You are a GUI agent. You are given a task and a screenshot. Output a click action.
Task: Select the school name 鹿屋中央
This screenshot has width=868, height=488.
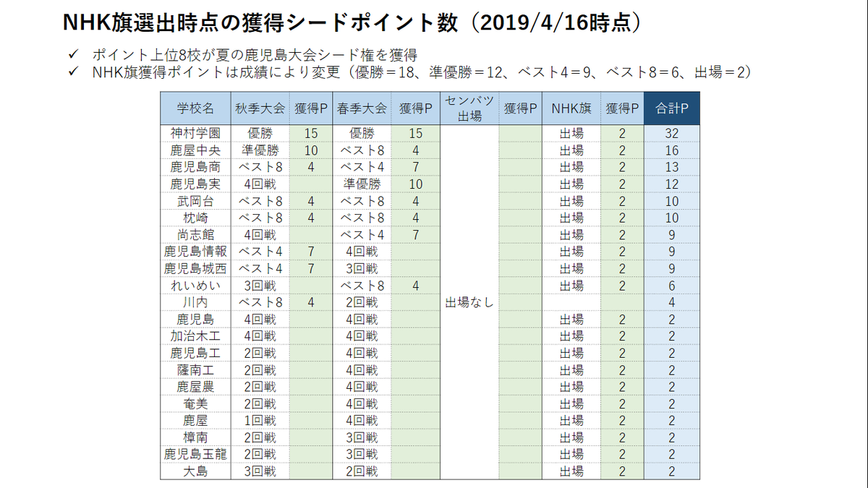[x=195, y=150]
